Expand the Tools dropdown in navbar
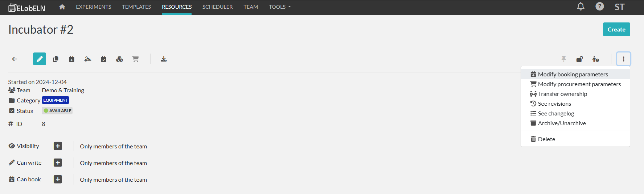 click(x=280, y=7)
